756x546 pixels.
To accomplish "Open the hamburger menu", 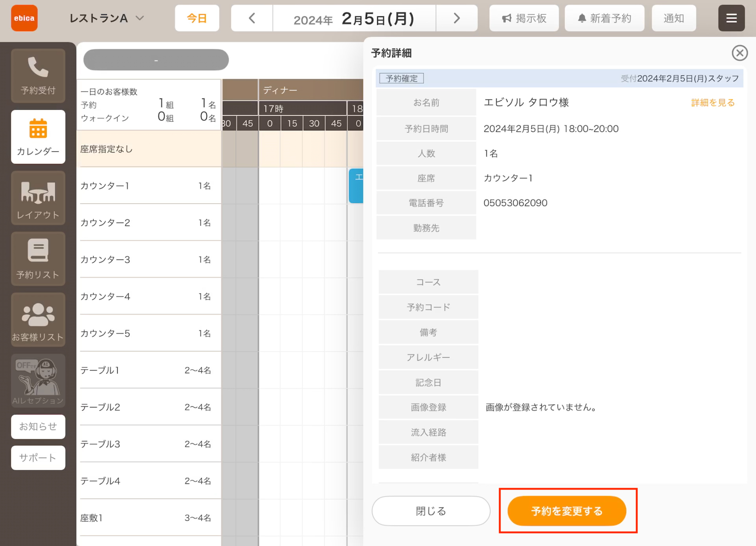I will click(x=731, y=18).
